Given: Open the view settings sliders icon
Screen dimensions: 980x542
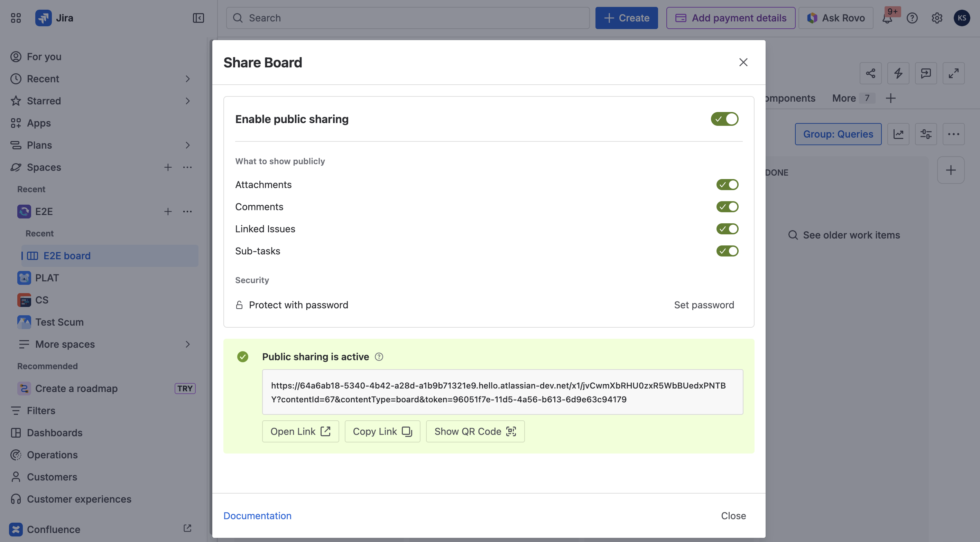Looking at the screenshot, I should pos(926,134).
